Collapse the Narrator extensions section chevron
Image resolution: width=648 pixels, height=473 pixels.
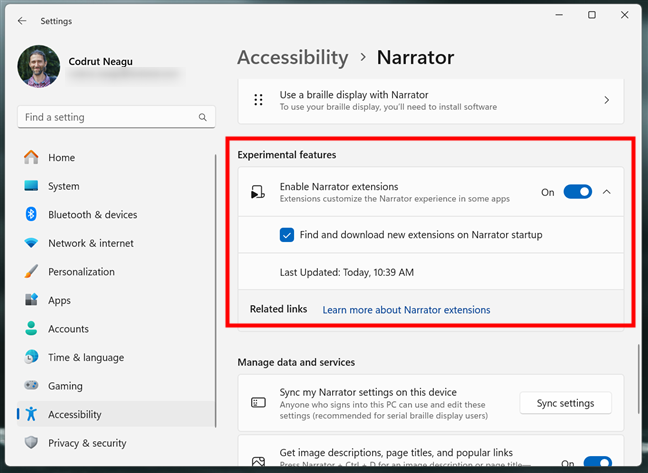click(606, 192)
